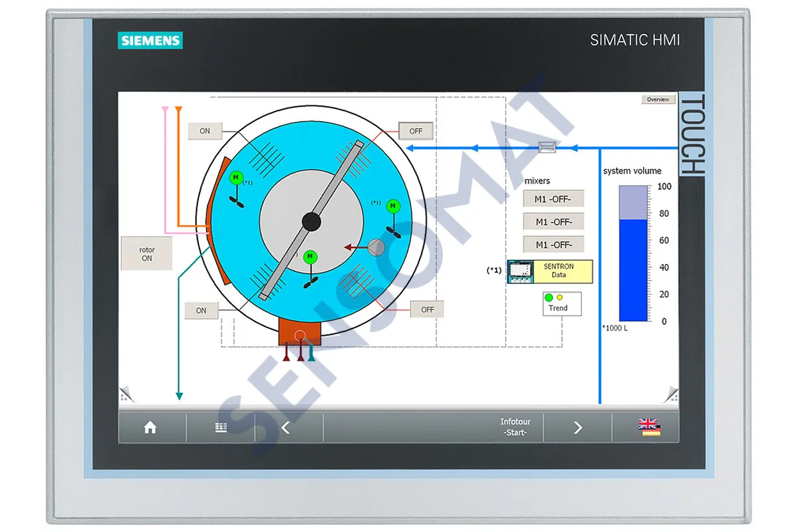798x532 pixels.
Task: Tap the Home icon in the navigation bar
Action: tap(151, 428)
